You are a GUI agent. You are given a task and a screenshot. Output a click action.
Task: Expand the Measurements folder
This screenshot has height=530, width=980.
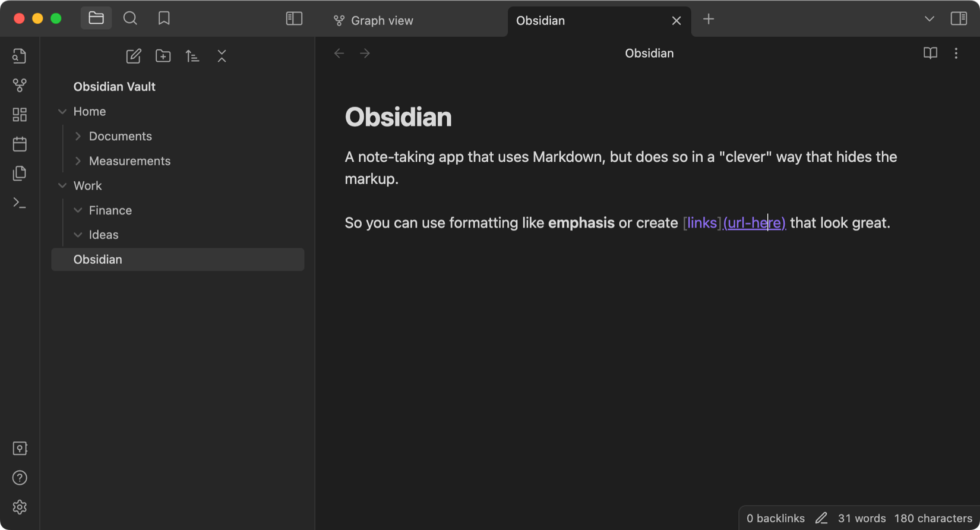pyautogui.click(x=78, y=161)
